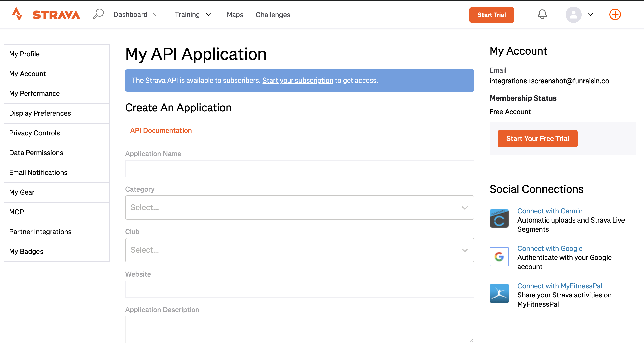This screenshot has width=644, height=360.
Task: Open the MCP settings page
Action: point(57,212)
